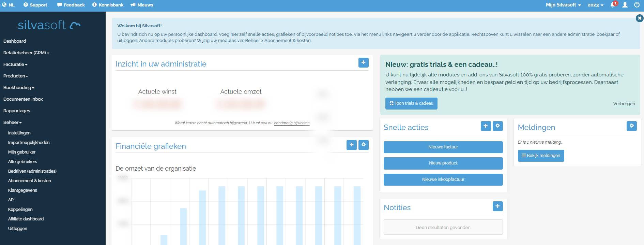
Task: Click the Nieuwe factuur button
Action: tap(443, 147)
